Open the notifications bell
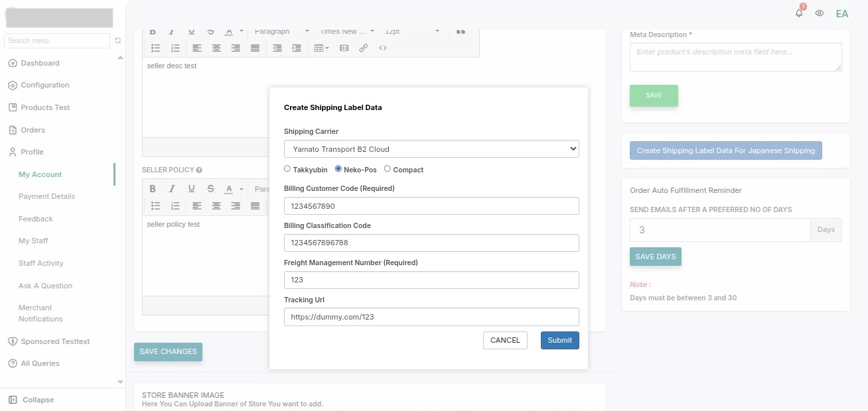This screenshot has width=868, height=411. click(x=799, y=13)
